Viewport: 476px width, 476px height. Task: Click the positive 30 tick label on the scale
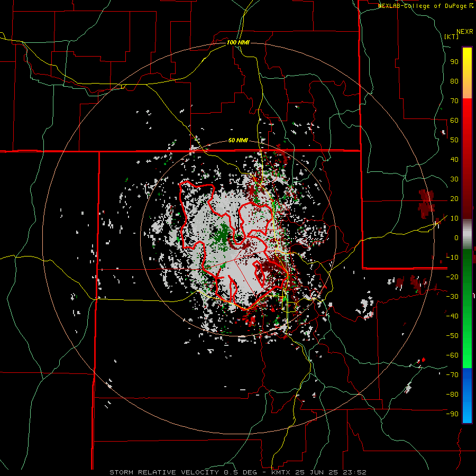click(x=454, y=179)
